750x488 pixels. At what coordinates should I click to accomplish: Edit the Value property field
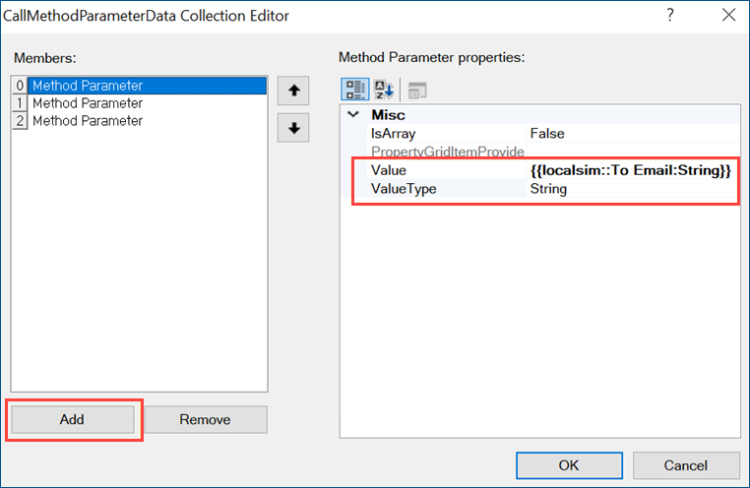(631, 171)
